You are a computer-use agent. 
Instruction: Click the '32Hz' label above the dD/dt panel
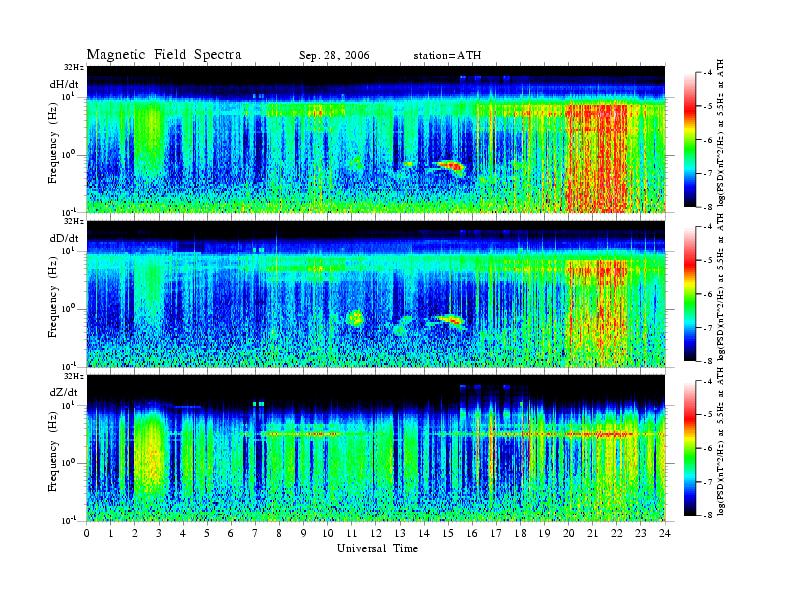tap(74, 221)
